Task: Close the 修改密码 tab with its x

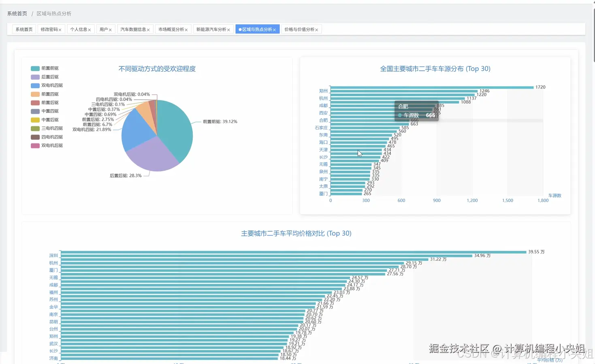Action: pyautogui.click(x=60, y=30)
